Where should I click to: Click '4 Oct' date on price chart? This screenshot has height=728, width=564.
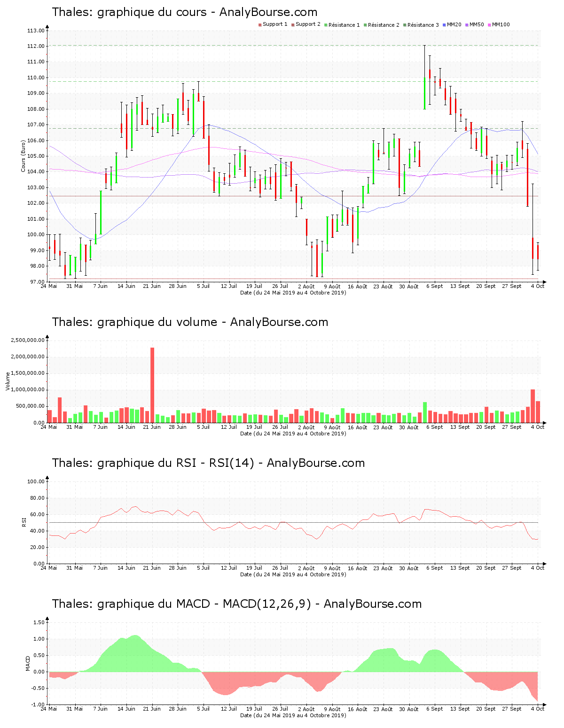537,286
